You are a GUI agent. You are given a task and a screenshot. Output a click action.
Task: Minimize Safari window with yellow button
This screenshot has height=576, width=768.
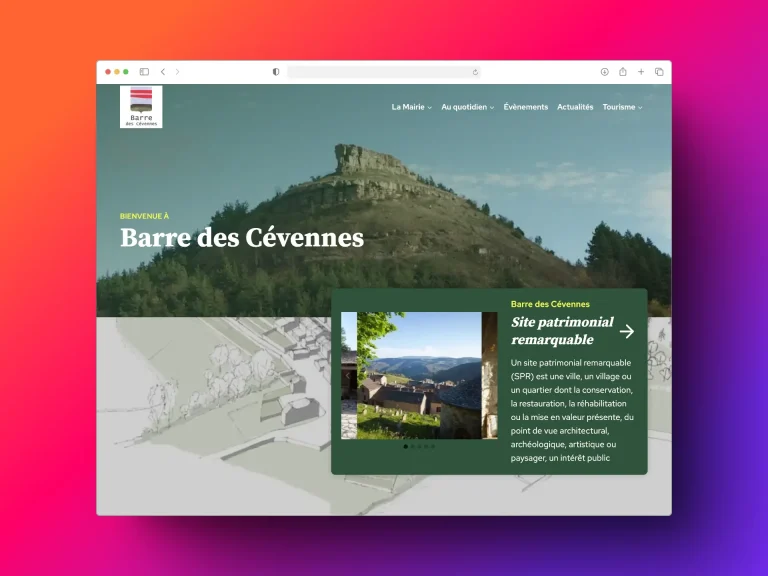click(x=117, y=72)
